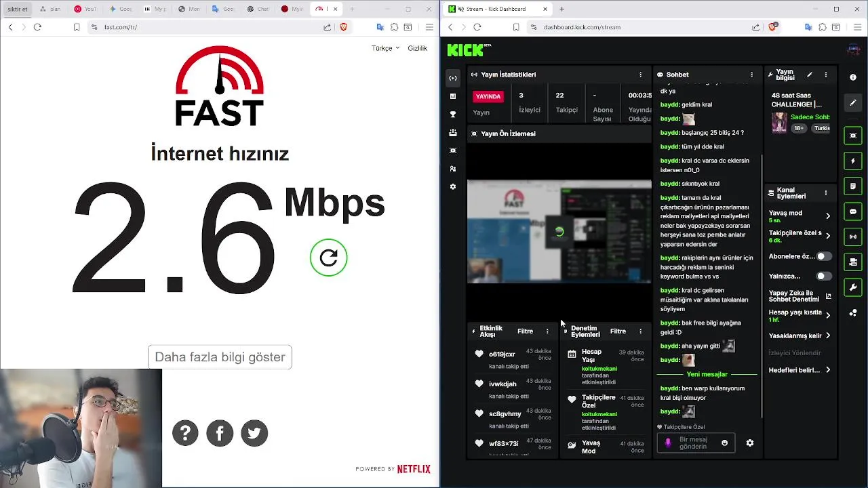Share on Facebook from the Fast.com page

[x=220, y=433]
